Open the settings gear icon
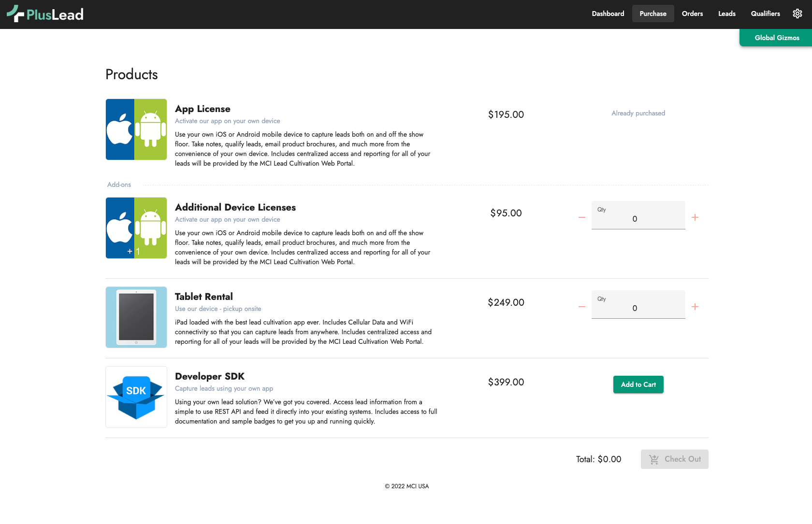This screenshot has height=524, width=812. 797,14
